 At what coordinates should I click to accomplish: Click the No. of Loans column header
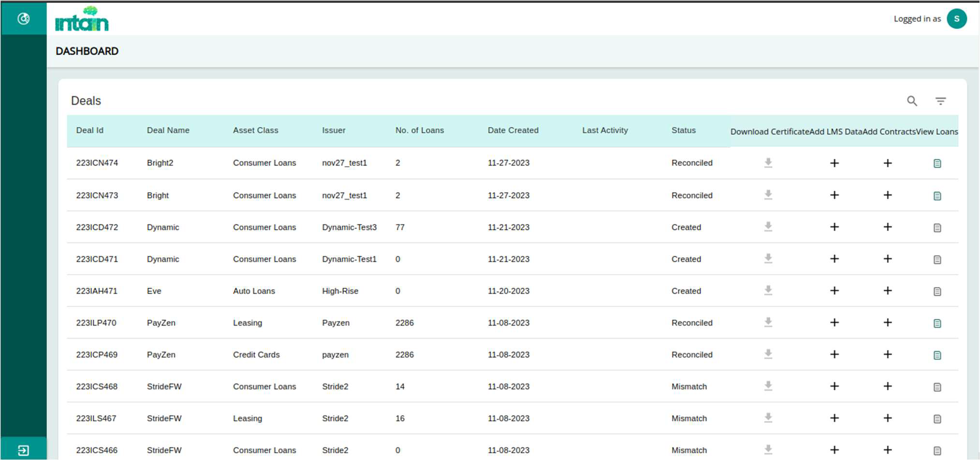(419, 130)
